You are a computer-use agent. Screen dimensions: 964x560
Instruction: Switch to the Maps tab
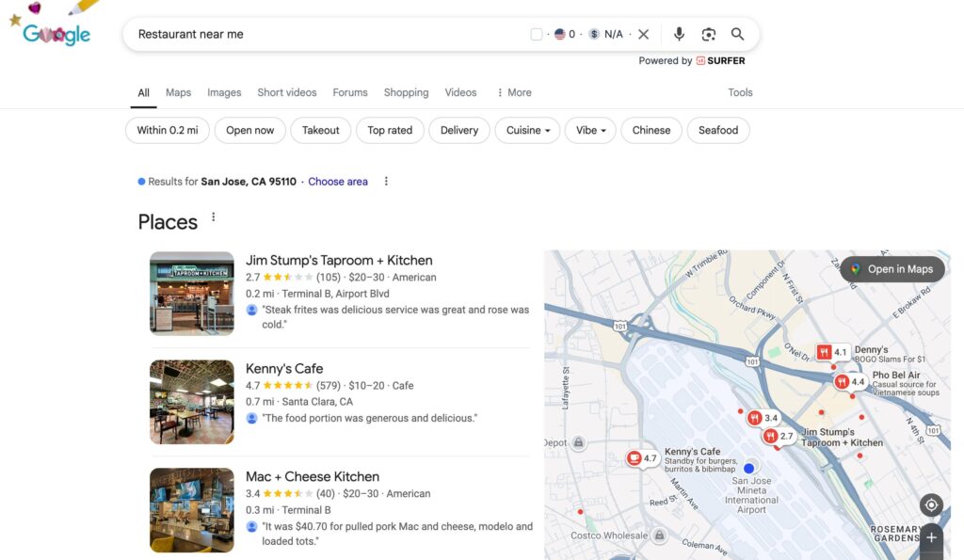[x=178, y=93]
